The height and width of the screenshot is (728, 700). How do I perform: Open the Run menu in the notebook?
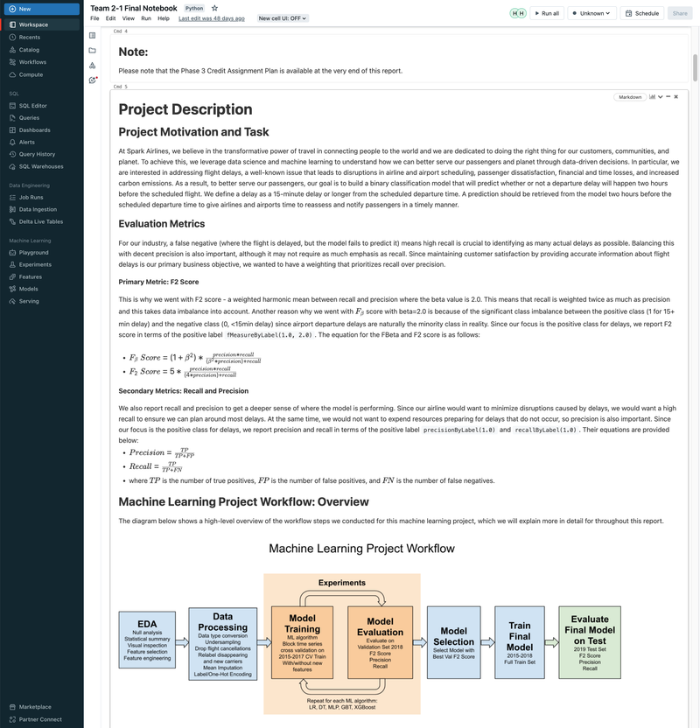[x=144, y=17]
